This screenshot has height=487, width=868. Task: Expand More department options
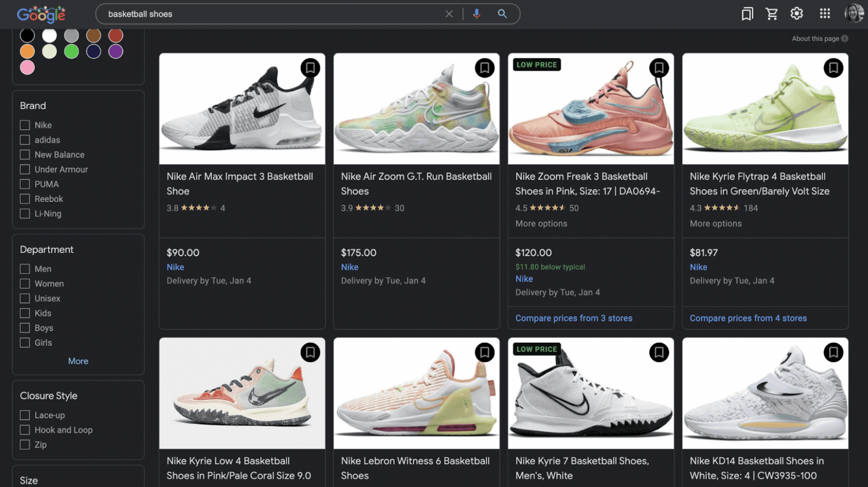pyautogui.click(x=78, y=361)
